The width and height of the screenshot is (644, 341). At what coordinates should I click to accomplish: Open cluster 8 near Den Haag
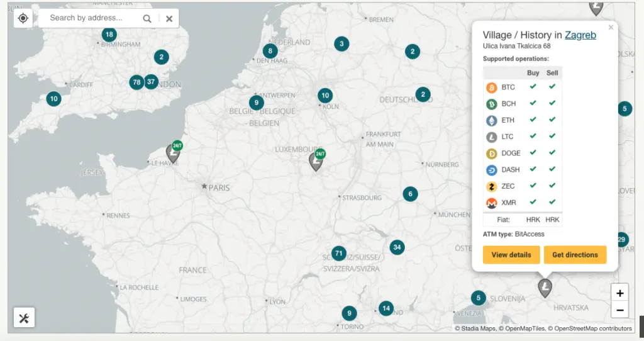270,51
